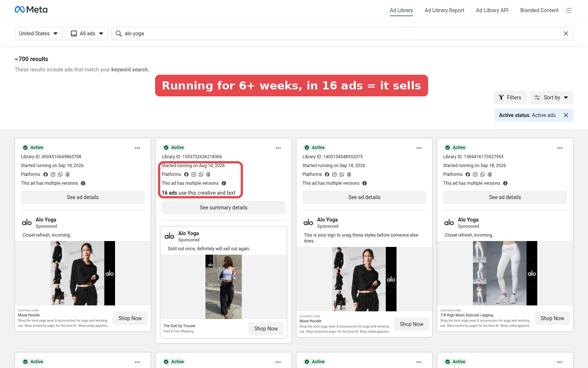Open the United States country dropdown
The width and height of the screenshot is (588, 368).
(39, 33)
